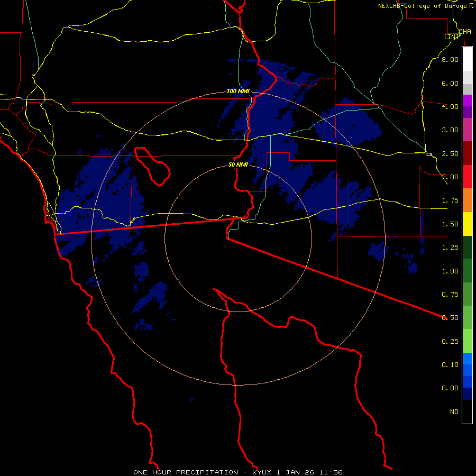Select the pink legend swatch near 3.00
Viewport: 476px width, 476px height.
(467, 130)
